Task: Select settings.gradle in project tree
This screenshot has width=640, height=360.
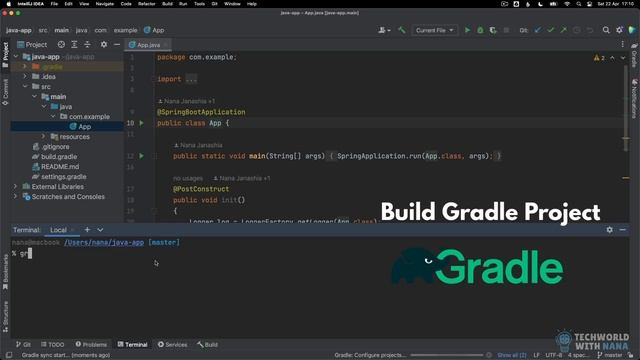Action: tap(63, 177)
